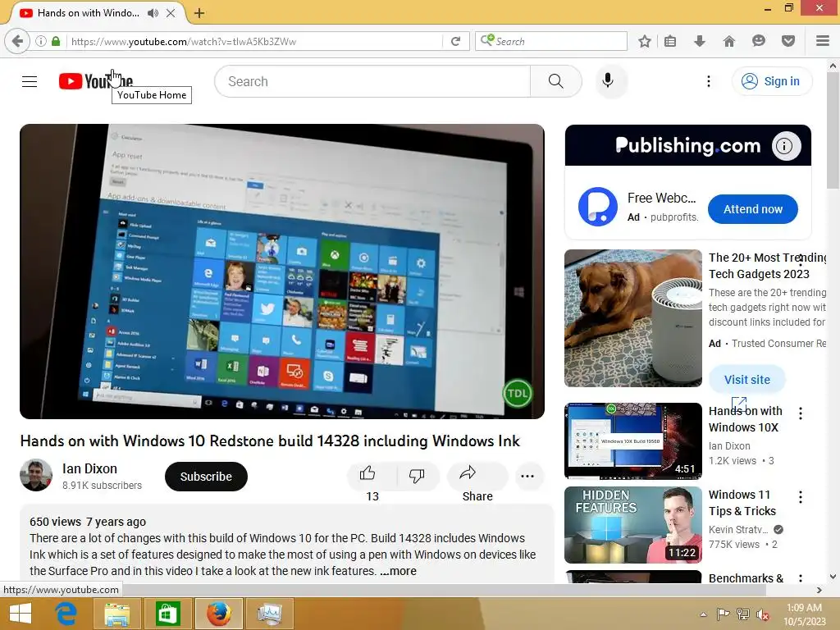The width and height of the screenshot is (840, 630).
Task: Open a new tab with plus button
Action: pos(199,13)
